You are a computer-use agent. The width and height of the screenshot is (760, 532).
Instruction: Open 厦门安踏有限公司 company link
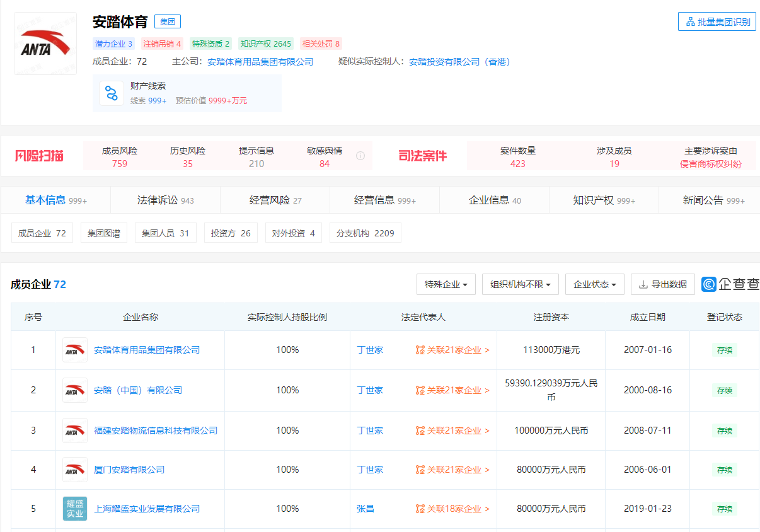129,470
